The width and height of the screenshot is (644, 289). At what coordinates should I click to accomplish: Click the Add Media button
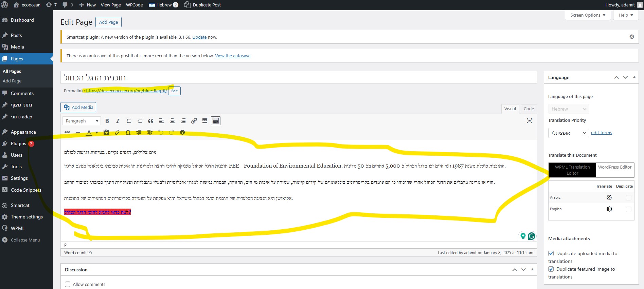[78, 107]
